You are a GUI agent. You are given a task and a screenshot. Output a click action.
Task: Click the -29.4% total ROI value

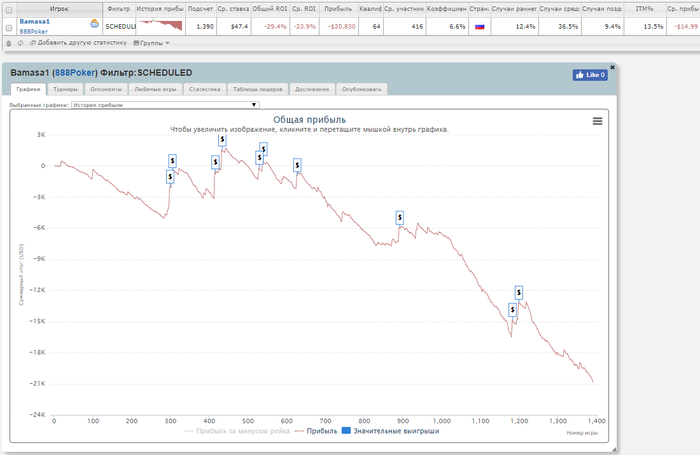pyautogui.click(x=275, y=27)
